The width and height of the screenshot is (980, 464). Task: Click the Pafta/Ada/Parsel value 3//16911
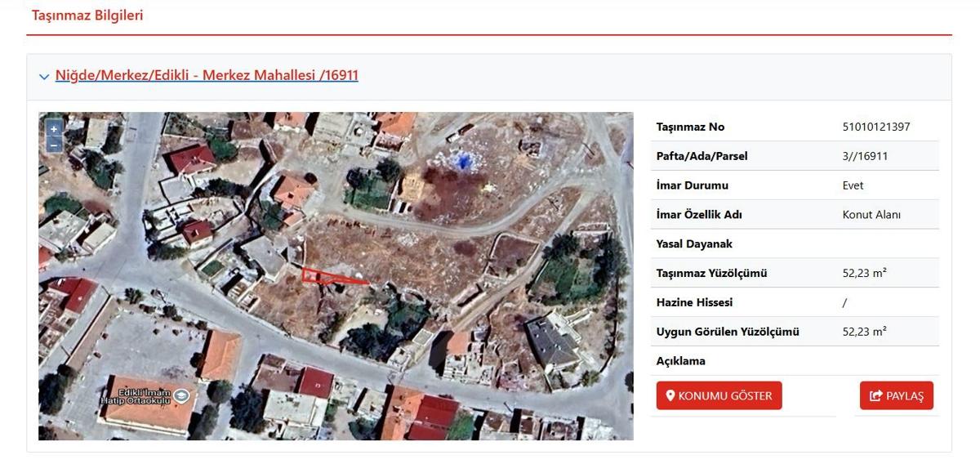865,156
